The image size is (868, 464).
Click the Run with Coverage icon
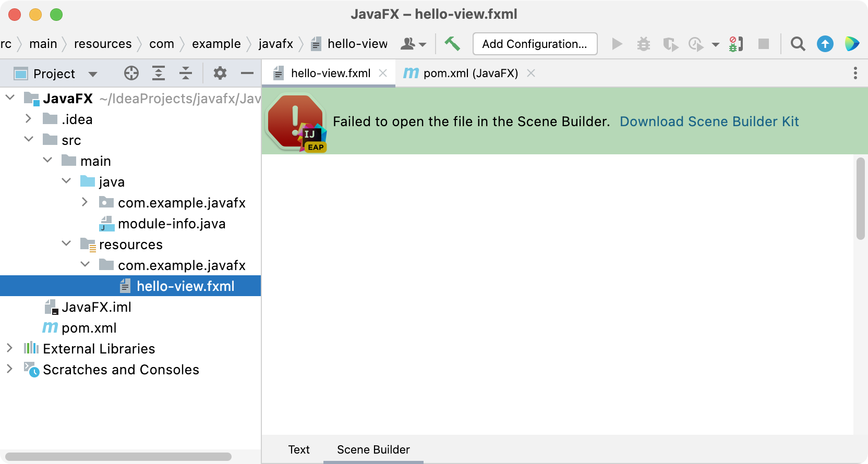pos(670,44)
